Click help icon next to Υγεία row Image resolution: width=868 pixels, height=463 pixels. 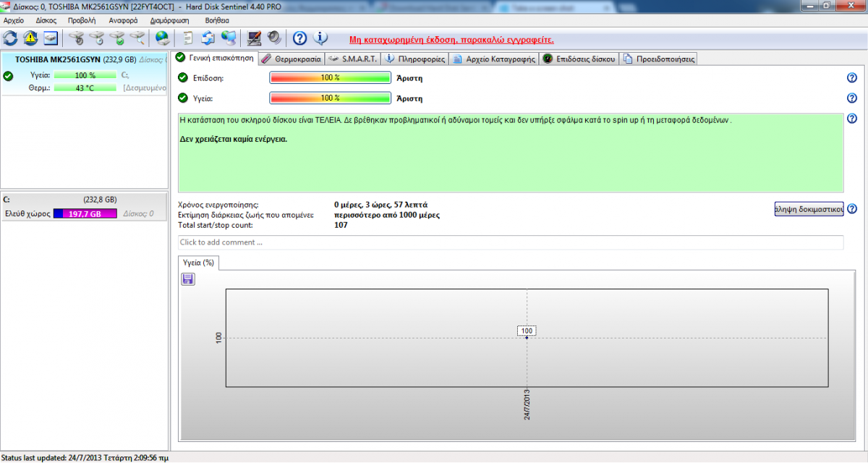click(x=852, y=98)
